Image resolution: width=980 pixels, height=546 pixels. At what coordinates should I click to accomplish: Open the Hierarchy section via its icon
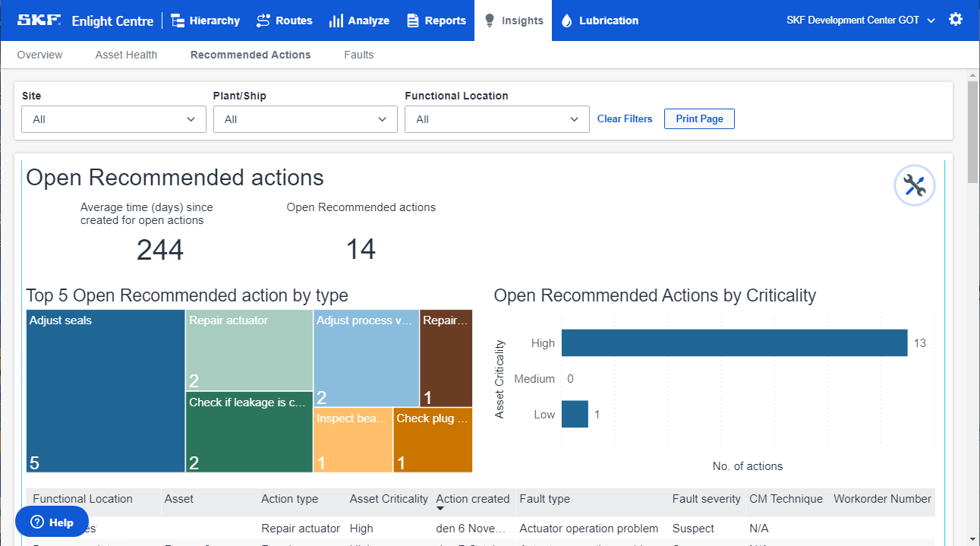177,21
